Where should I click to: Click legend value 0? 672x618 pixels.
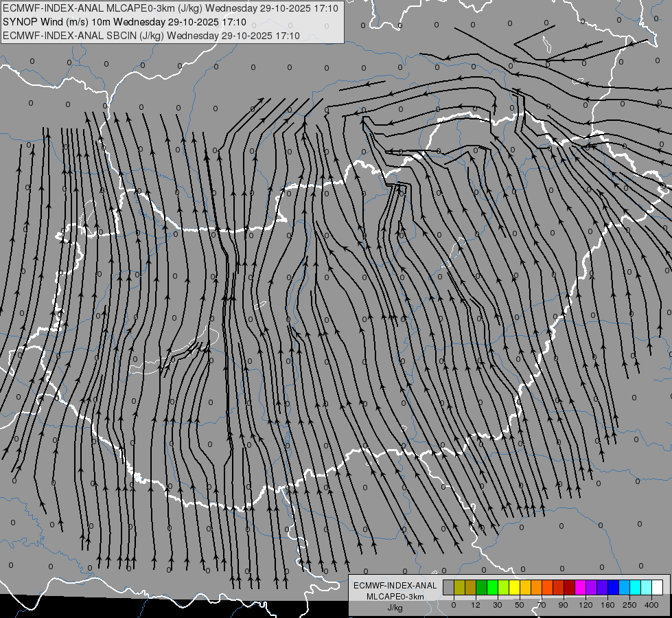coord(454,605)
